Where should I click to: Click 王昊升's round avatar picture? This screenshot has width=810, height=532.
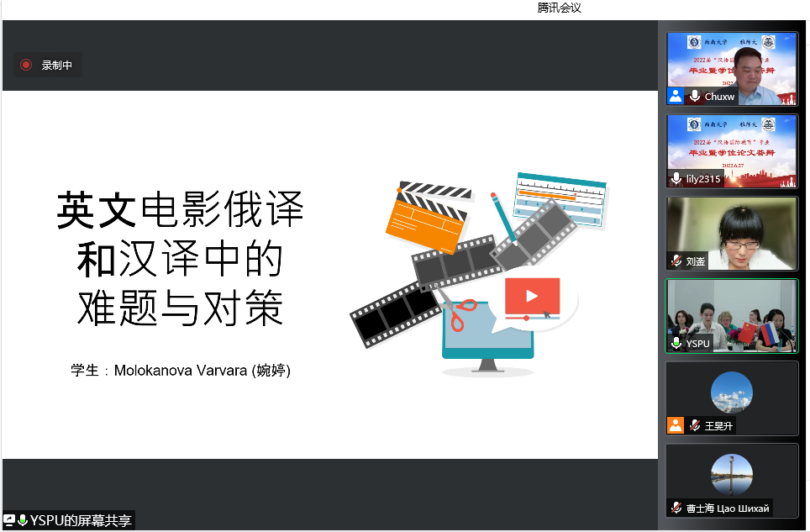[731, 392]
